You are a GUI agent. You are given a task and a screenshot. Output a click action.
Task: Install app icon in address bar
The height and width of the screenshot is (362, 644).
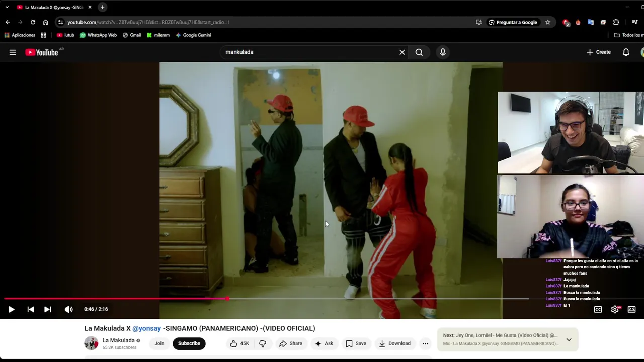pyautogui.click(x=479, y=22)
